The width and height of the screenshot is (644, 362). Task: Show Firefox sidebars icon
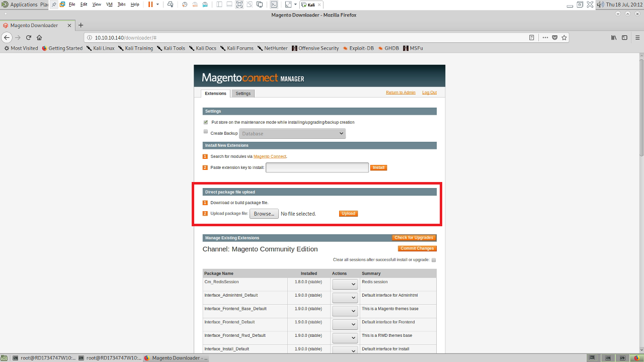coord(624,37)
